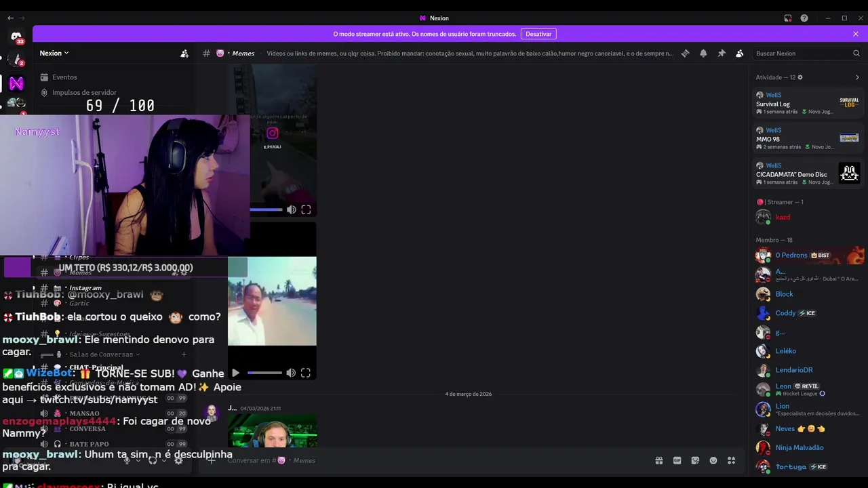Open the Survival Log activity card

tap(808, 103)
